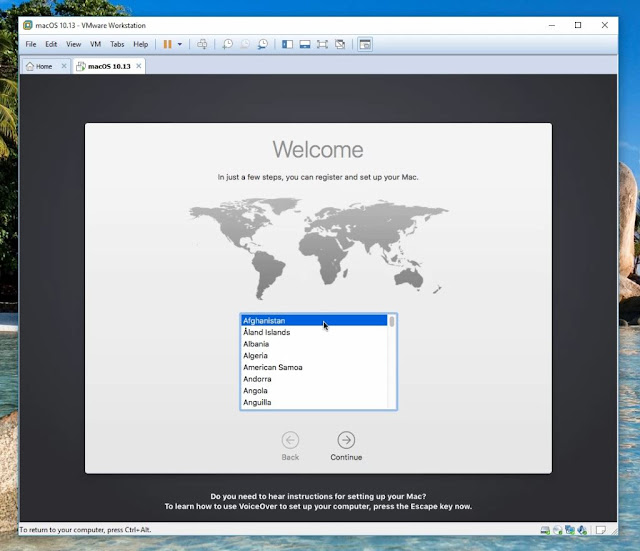Select Anguilla in the country list
Image resolution: width=640 pixels, height=551 pixels.
(x=314, y=402)
